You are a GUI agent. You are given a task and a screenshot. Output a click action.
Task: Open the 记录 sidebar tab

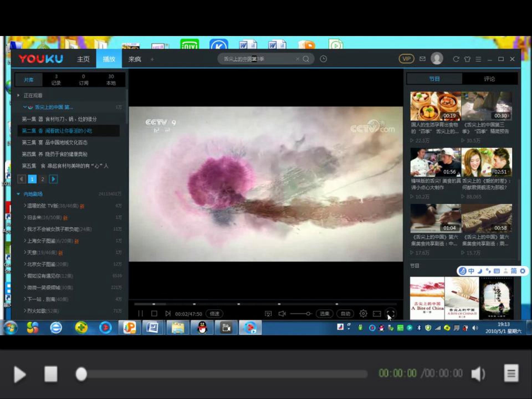coord(56,80)
